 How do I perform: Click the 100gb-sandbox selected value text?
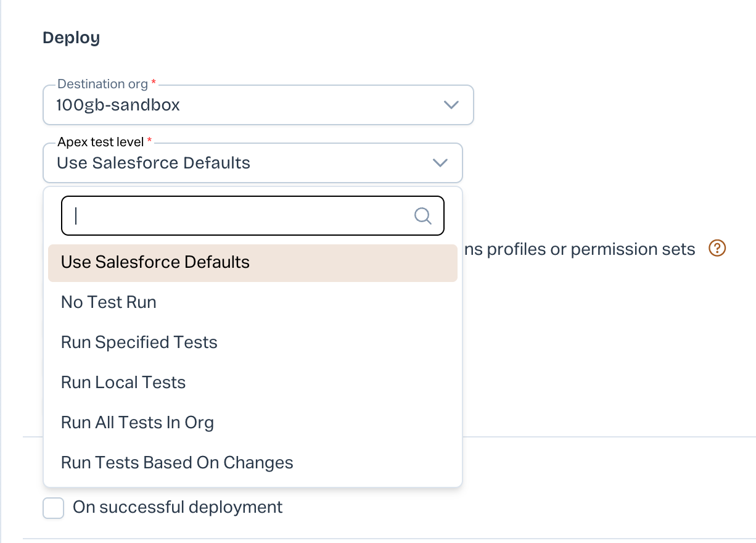point(118,105)
